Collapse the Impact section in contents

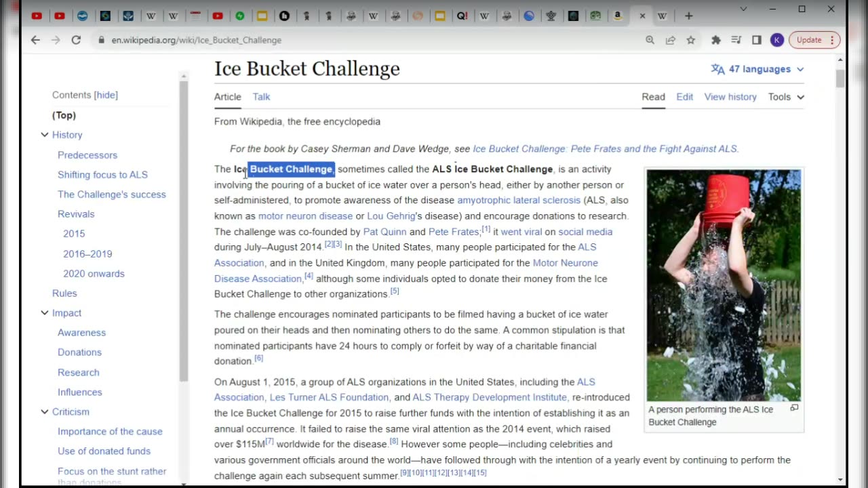[45, 313]
